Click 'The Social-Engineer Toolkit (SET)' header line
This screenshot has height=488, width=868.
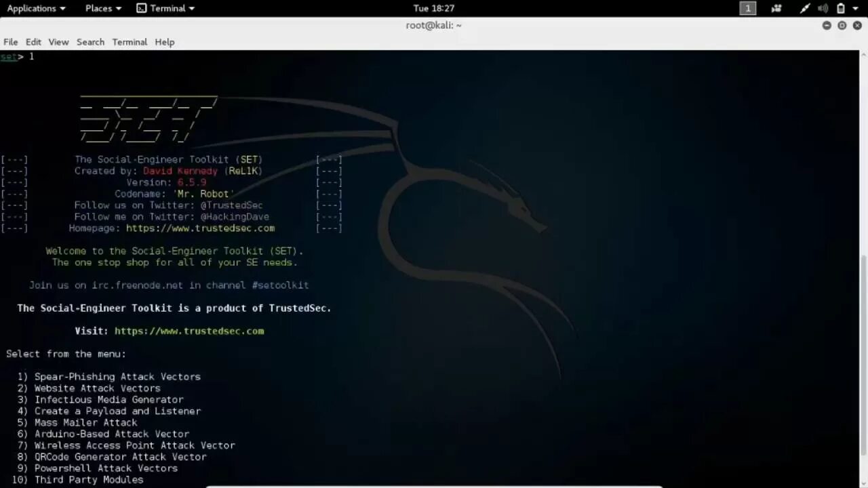(169, 160)
